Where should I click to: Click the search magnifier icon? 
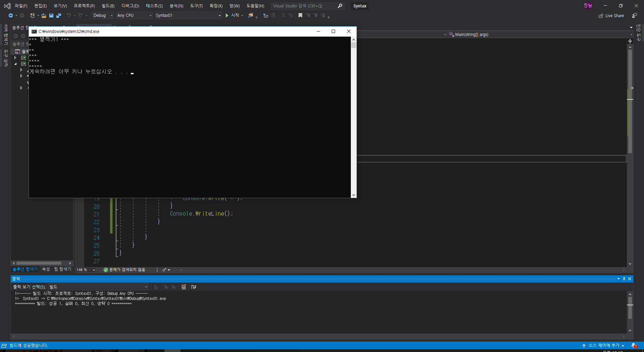[x=340, y=6]
